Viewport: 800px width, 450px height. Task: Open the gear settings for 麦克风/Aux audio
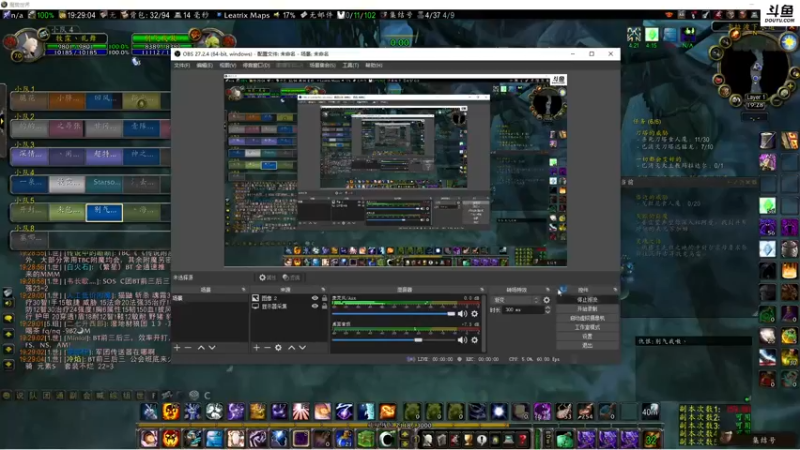pos(474,314)
